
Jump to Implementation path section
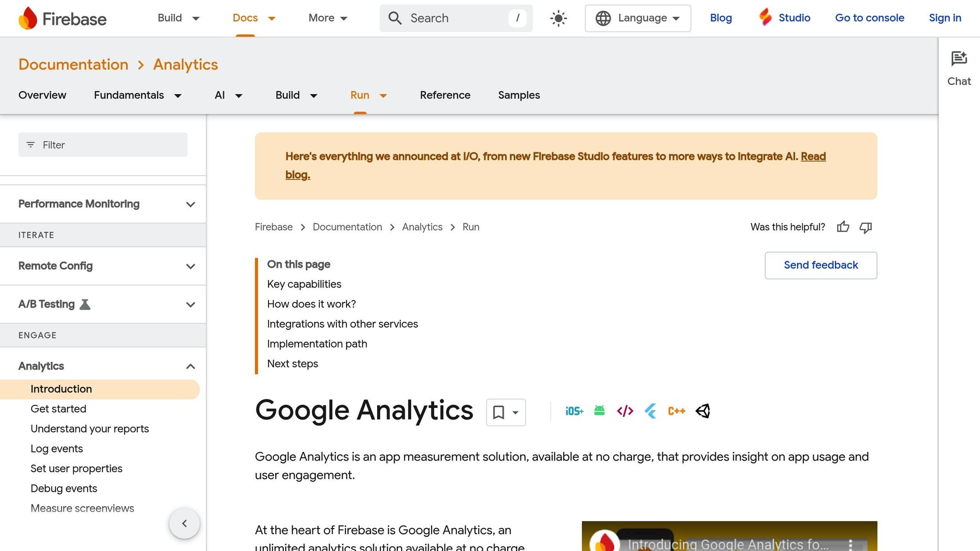point(317,344)
